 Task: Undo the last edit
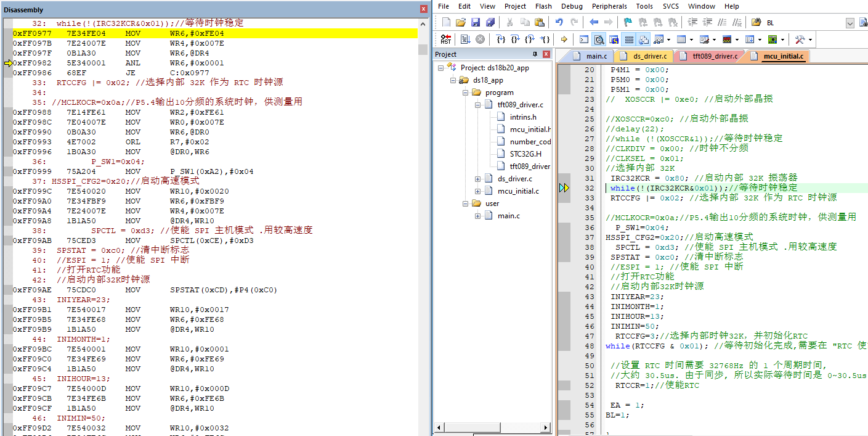click(x=559, y=22)
